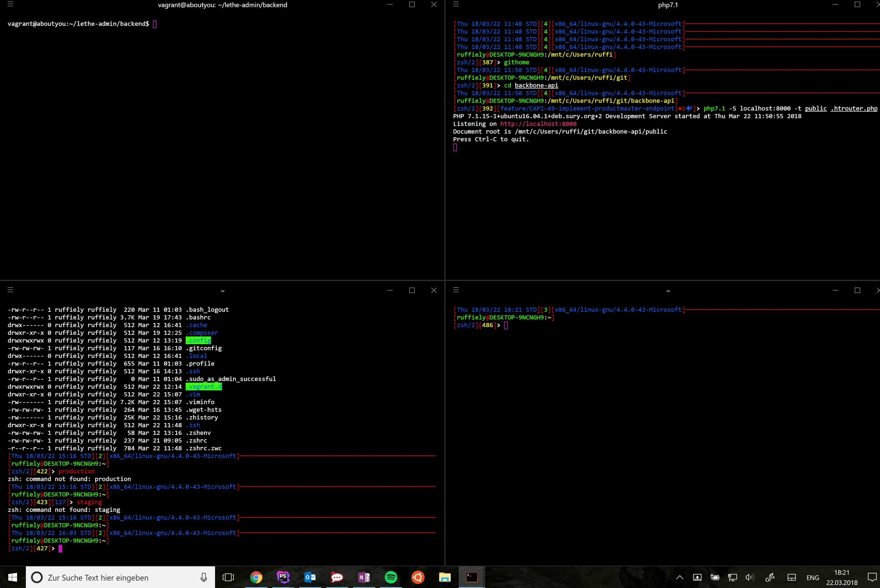The image size is (880, 588).
Task: Open hamburger menu of the bottom-left terminal
Action: point(10,290)
